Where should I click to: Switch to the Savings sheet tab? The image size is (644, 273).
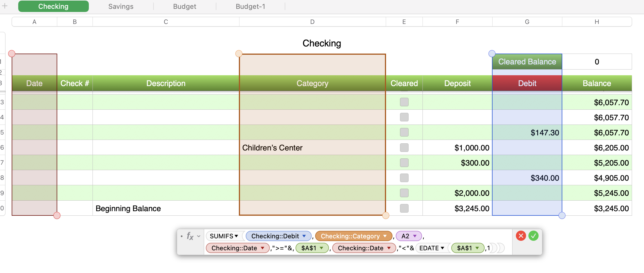pyautogui.click(x=121, y=6)
